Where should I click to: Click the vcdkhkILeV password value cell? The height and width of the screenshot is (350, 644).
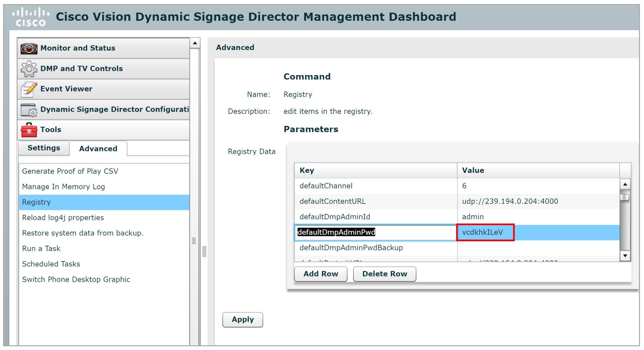coord(538,233)
